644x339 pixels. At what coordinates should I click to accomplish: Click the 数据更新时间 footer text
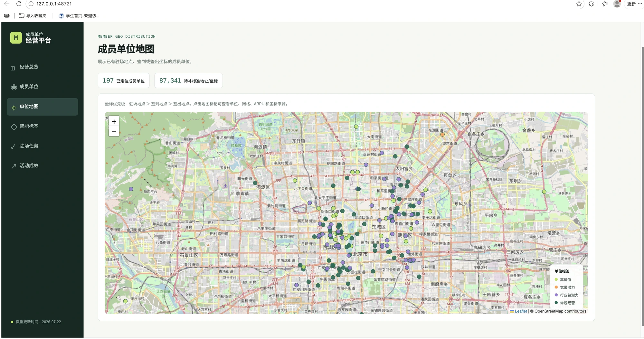pos(38,322)
